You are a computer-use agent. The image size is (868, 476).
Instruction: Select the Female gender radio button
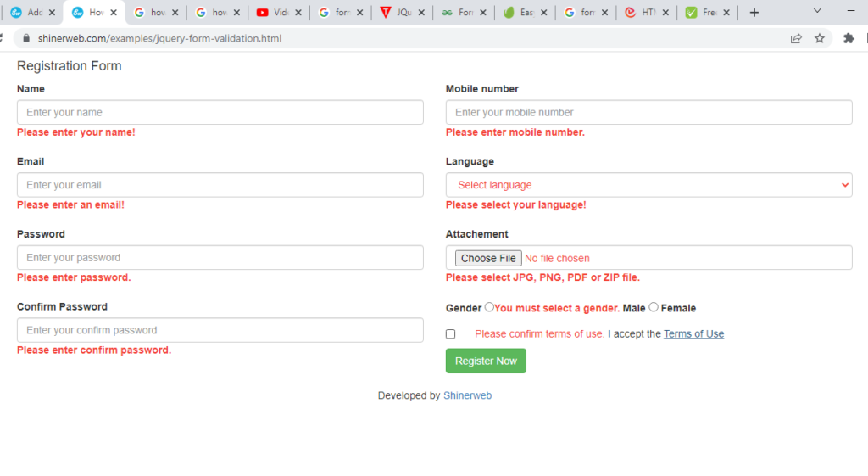(x=654, y=307)
